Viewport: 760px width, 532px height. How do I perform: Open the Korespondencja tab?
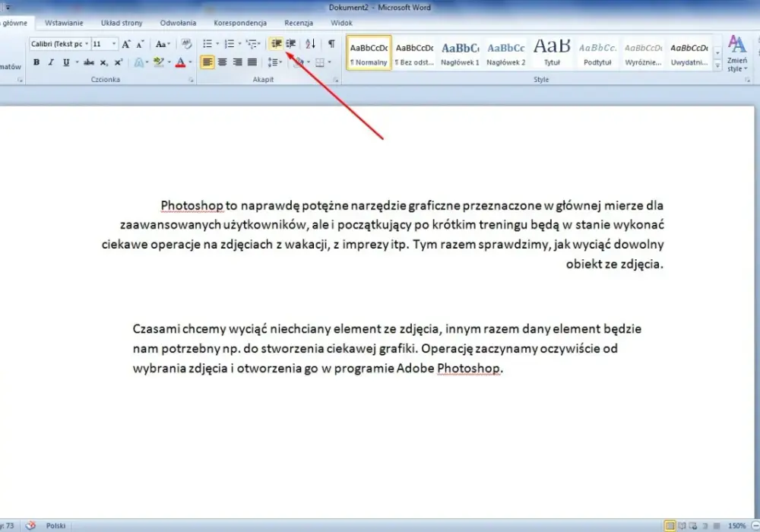pos(240,23)
